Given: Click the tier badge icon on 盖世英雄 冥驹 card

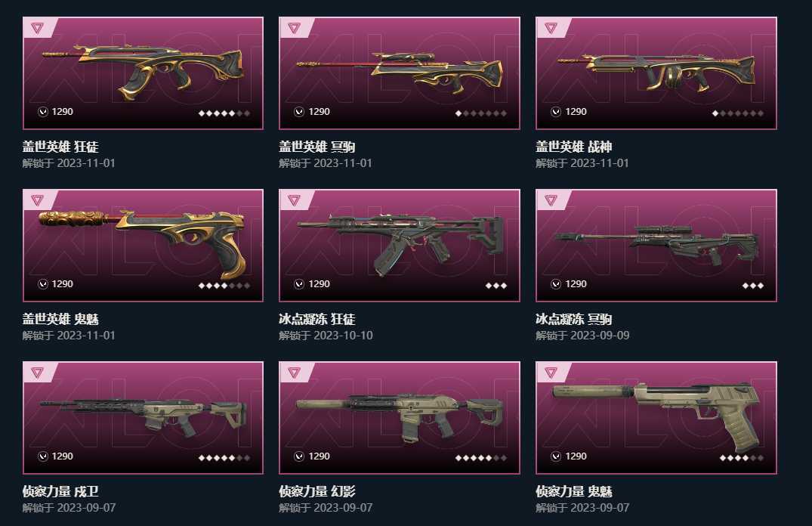Looking at the screenshot, I should tap(294, 27).
